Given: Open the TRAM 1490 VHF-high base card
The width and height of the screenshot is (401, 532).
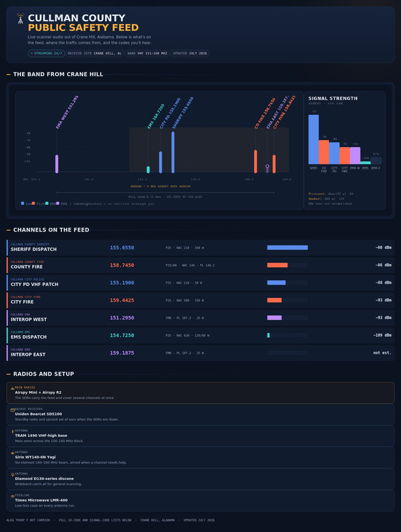Looking at the screenshot, I should (200, 436).
